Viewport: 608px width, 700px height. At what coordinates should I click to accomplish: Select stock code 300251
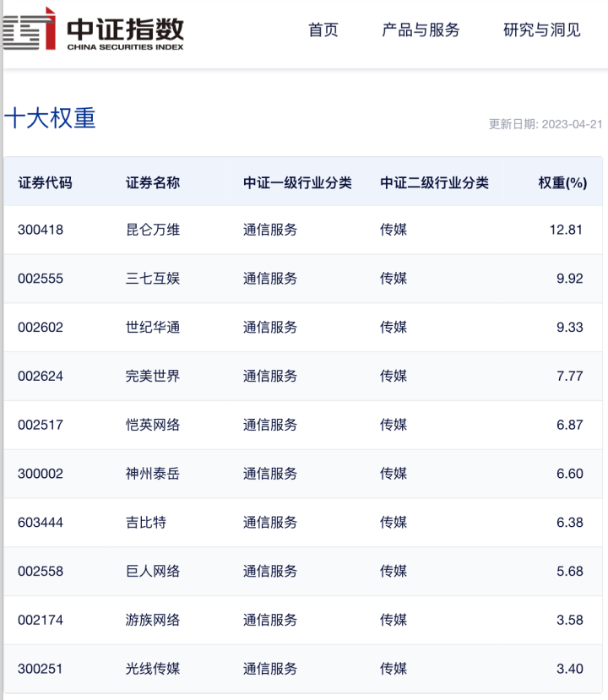coord(41,669)
